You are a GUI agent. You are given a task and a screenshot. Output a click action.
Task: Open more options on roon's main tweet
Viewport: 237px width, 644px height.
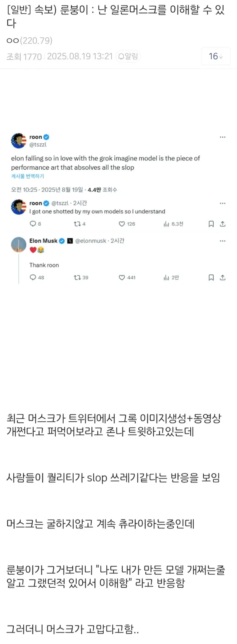(x=223, y=137)
